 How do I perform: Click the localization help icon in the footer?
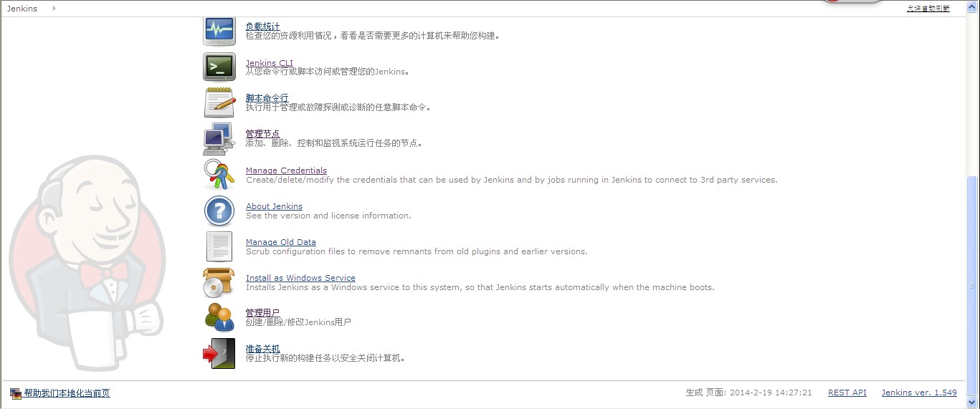(x=16, y=393)
